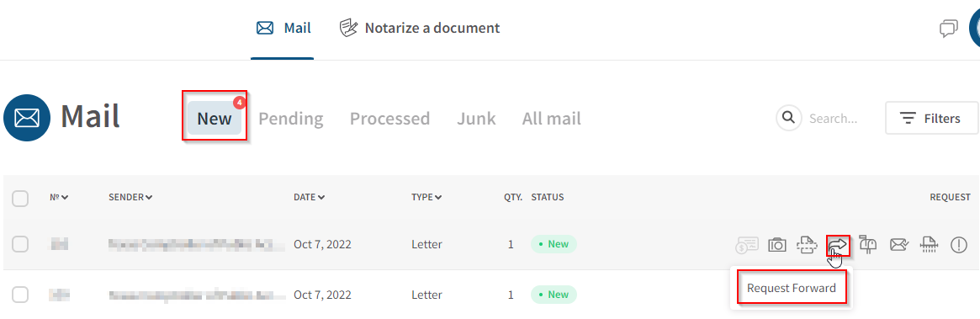The image size is (980, 319).
Task: Check the second mail row checkbox
Action: [20, 295]
